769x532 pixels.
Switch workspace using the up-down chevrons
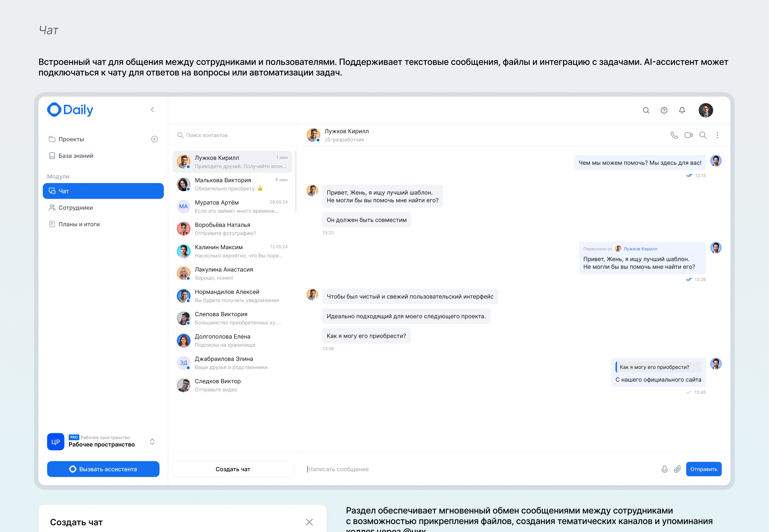(x=152, y=442)
